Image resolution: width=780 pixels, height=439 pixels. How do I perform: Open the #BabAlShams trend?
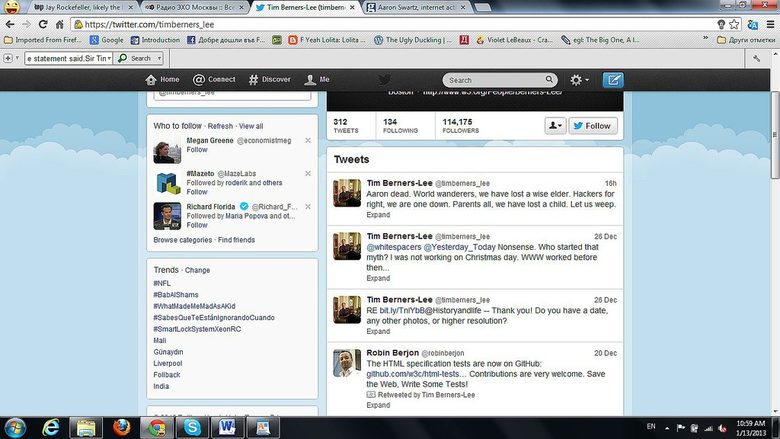tap(176, 294)
